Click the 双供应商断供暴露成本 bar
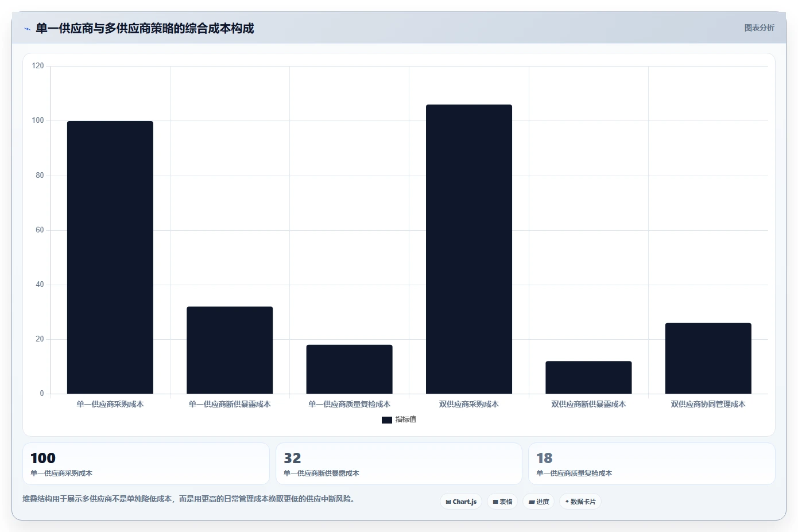The width and height of the screenshot is (798, 532). 588,377
